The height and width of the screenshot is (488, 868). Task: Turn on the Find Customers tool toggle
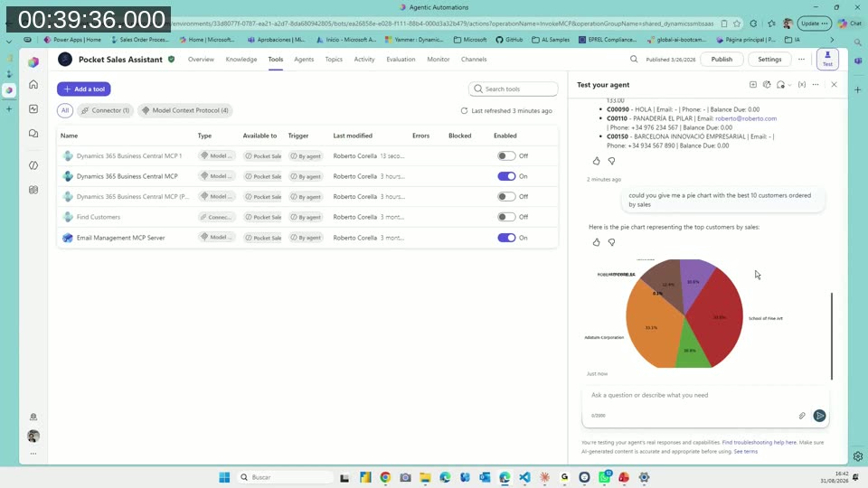point(506,217)
